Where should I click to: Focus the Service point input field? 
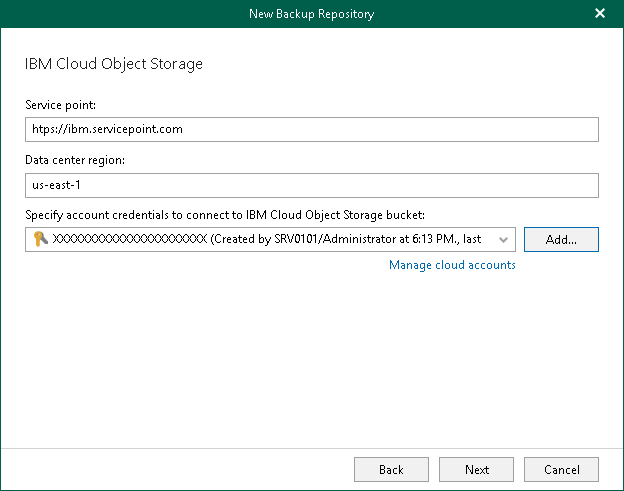point(312,129)
